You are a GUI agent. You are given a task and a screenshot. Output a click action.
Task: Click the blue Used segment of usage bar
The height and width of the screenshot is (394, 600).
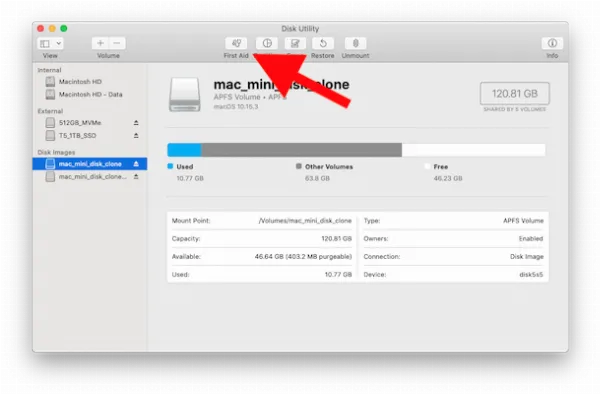[x=184, y=150]
